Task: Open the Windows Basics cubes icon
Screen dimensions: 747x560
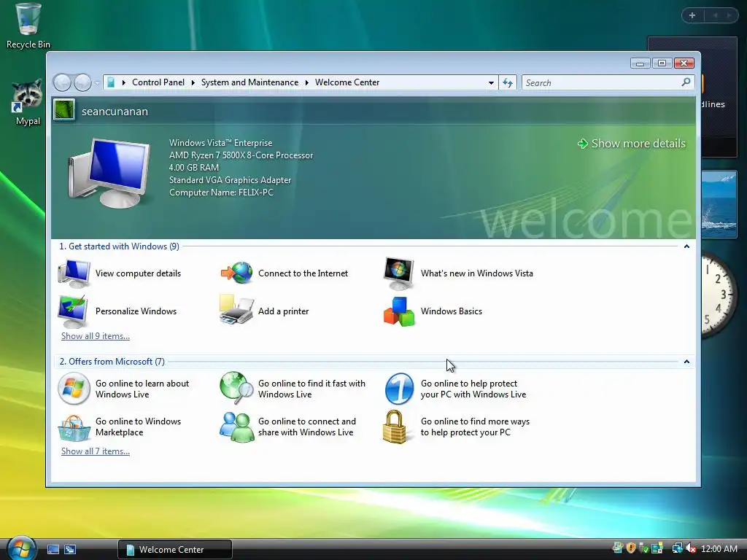Action: tap(399, 311)
